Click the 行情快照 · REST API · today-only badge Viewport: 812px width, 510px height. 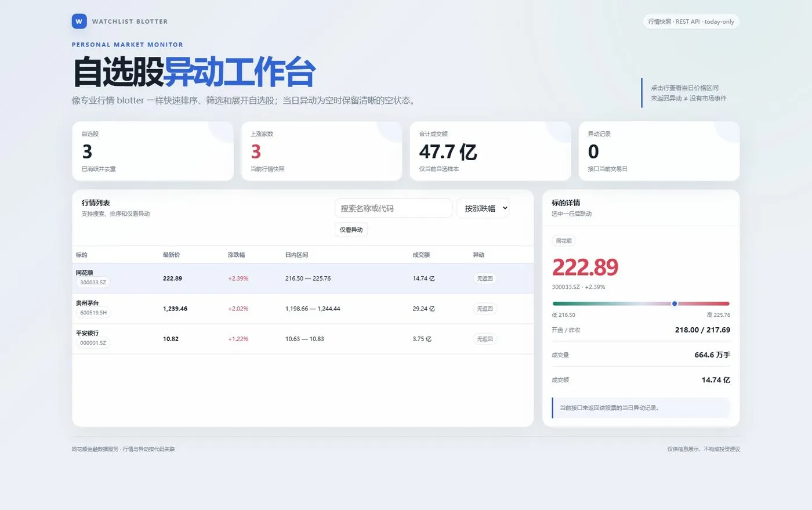click(x=691, y=21)
